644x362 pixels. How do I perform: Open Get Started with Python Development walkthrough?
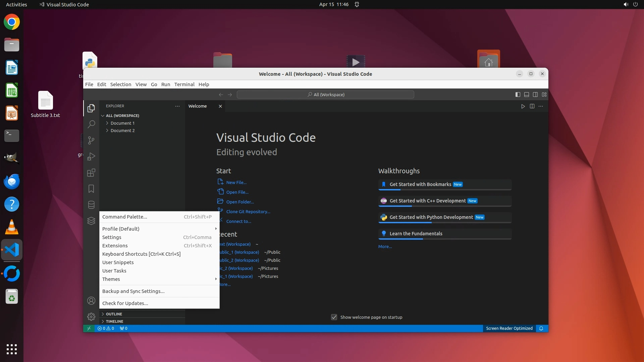[x=431, y=217]
